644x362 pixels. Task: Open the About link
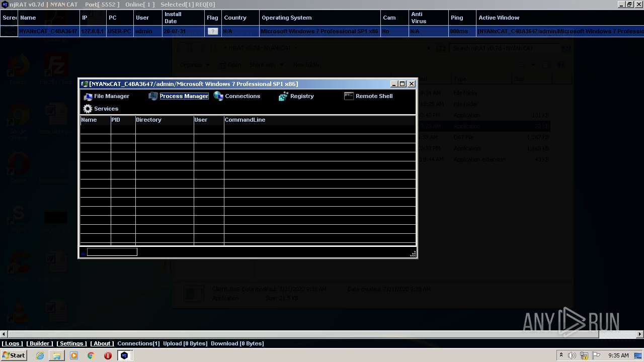pos(102,343)
